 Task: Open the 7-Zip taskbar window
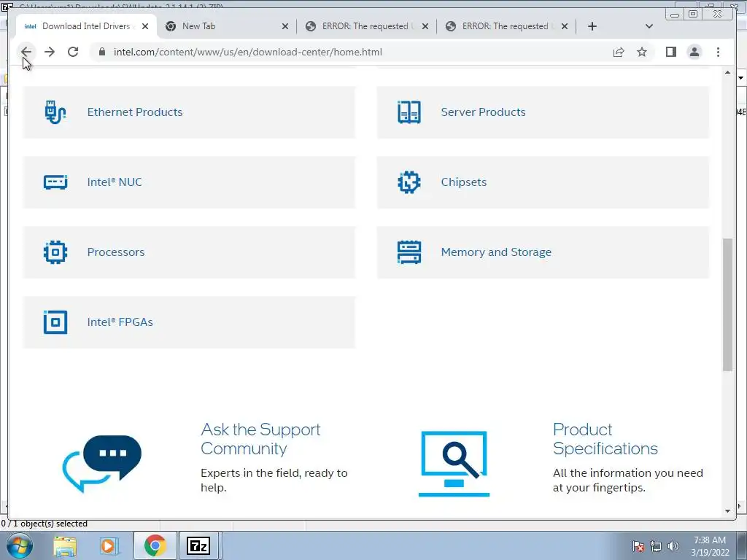(198, 545)
